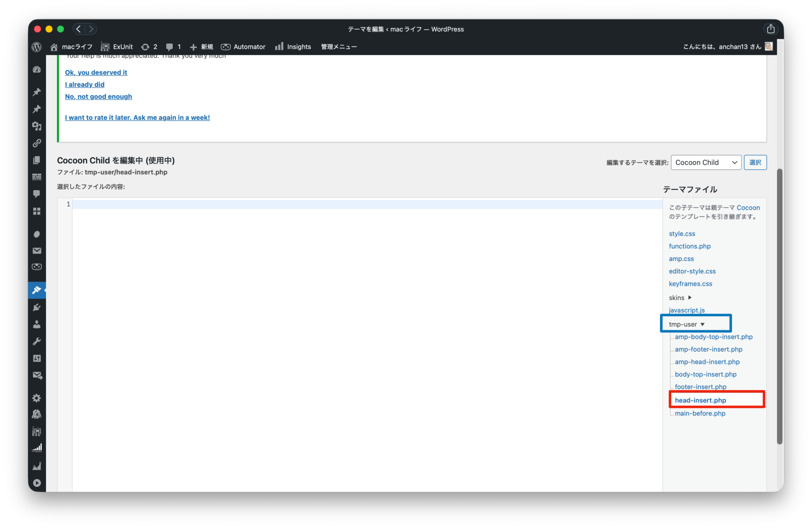Open the 管理メニュー admin bar item

[339, 47]
